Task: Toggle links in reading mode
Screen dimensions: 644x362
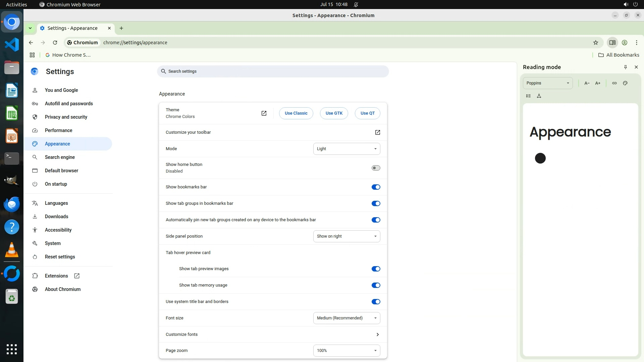Action: (x=614, y=83)
